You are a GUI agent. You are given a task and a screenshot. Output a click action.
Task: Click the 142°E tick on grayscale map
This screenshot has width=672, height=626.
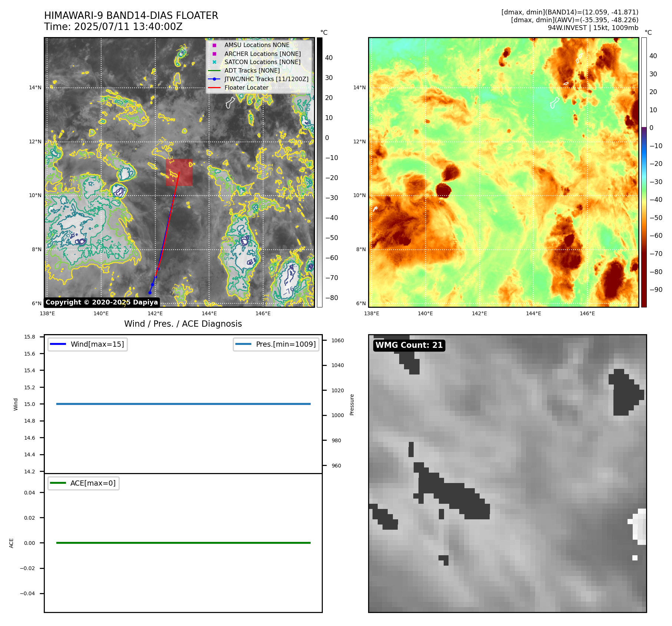[155, 313]
